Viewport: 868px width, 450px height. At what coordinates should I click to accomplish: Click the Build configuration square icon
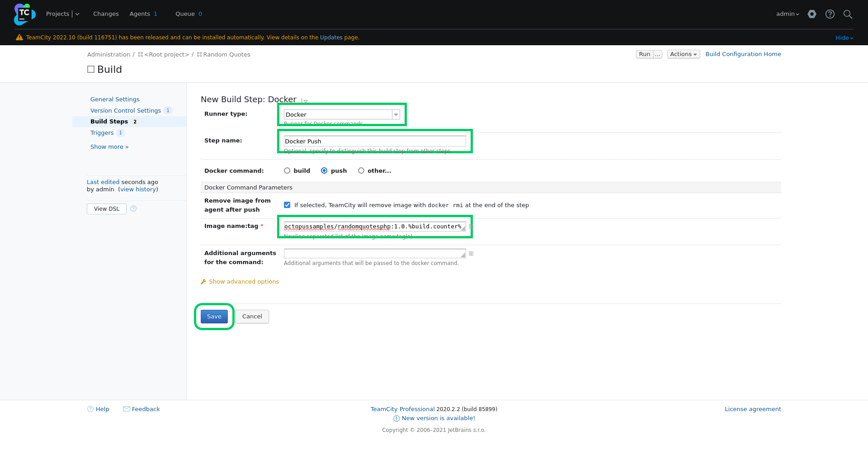point(91,69)
